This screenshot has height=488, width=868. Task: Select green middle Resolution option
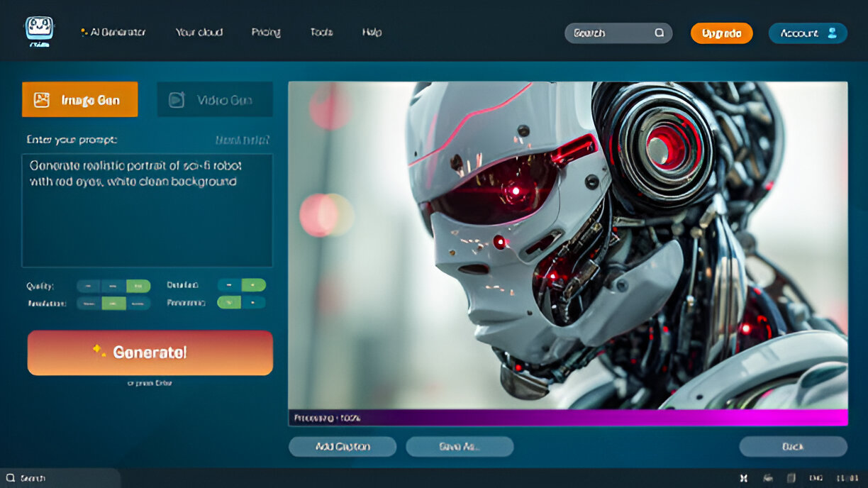pos(113,303)
